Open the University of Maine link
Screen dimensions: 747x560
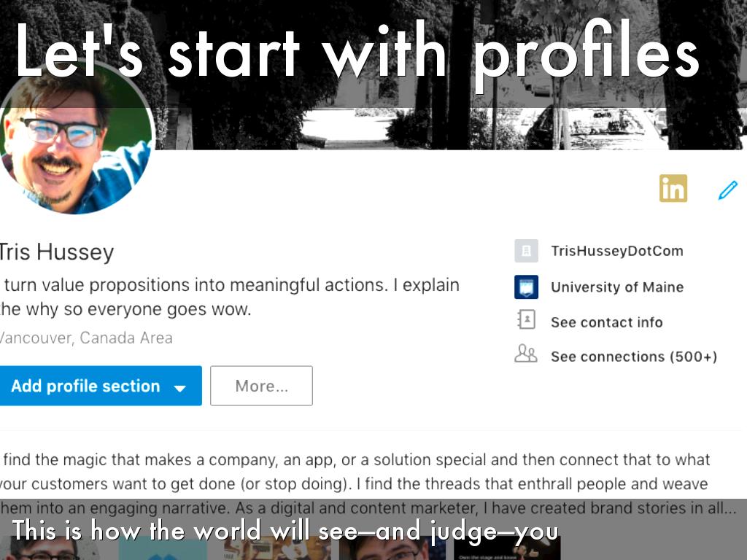[x=616, y=287]
